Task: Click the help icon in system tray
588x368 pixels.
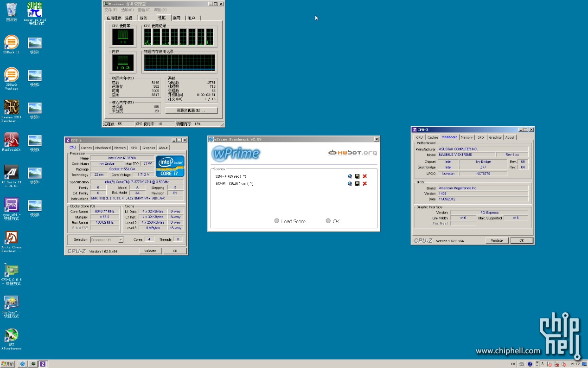Action: click(530, 364)
